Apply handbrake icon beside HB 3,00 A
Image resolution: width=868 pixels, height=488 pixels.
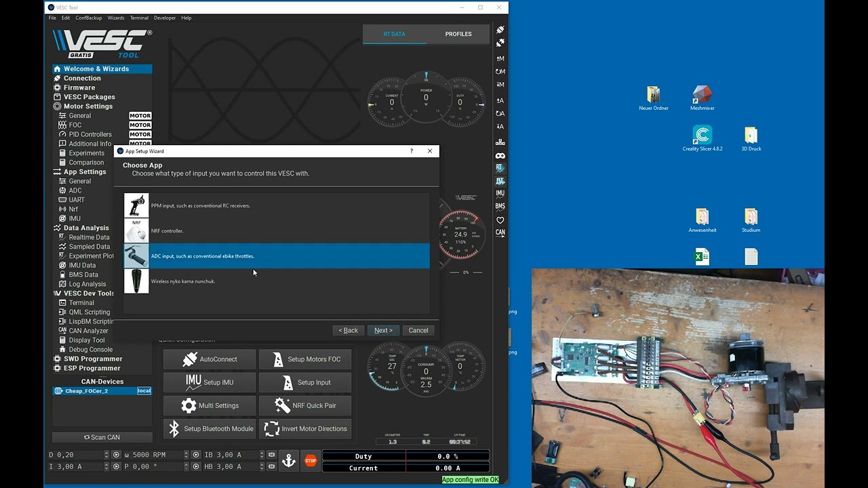point(272,467)
